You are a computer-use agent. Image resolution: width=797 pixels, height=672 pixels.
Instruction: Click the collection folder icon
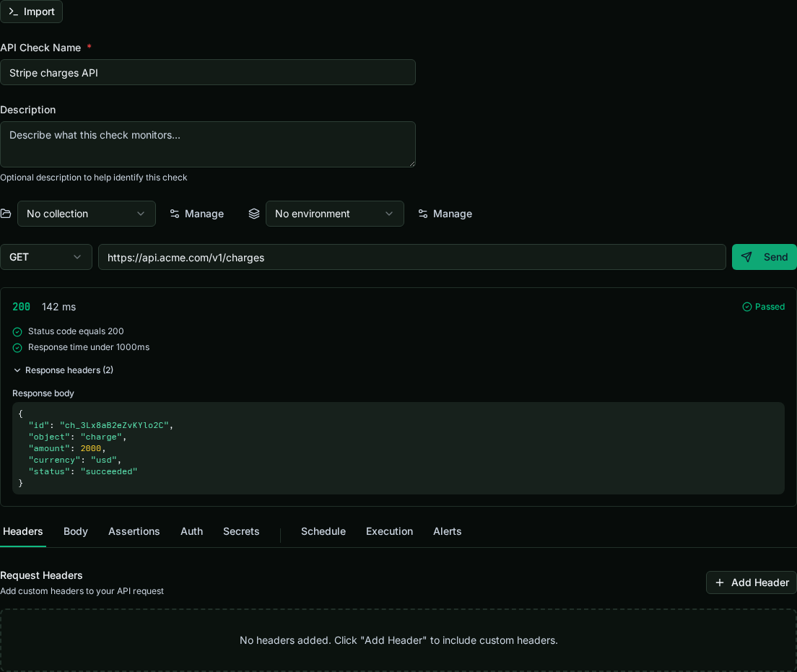point(6,214)
